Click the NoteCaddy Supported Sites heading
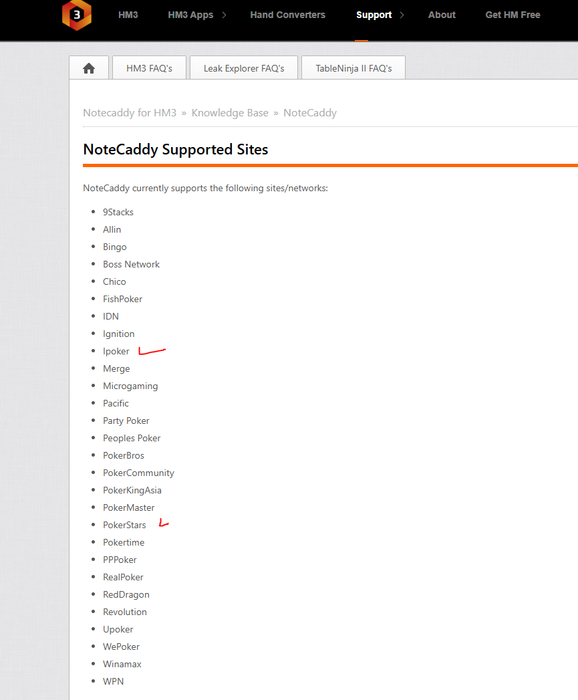 175,149
